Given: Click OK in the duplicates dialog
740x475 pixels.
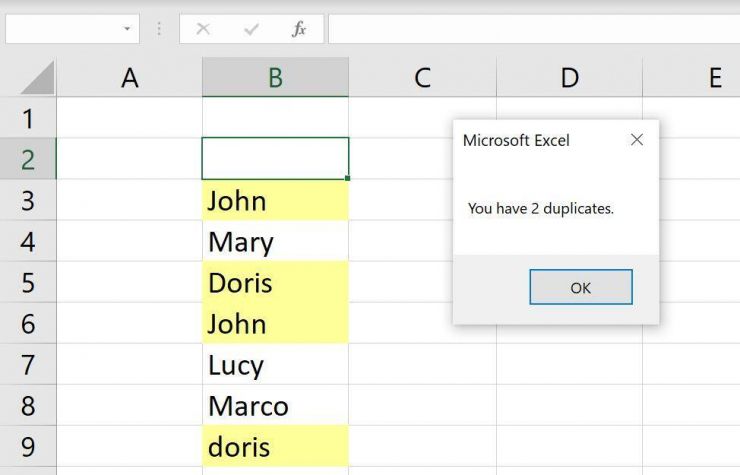Looking at the screenshot, I should 580,287.
